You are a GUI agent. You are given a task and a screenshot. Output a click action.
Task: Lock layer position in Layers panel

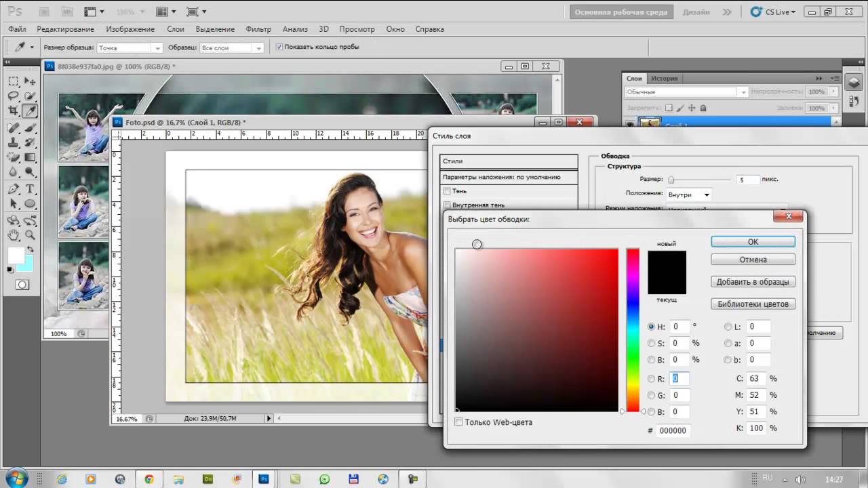click(692, 108)
